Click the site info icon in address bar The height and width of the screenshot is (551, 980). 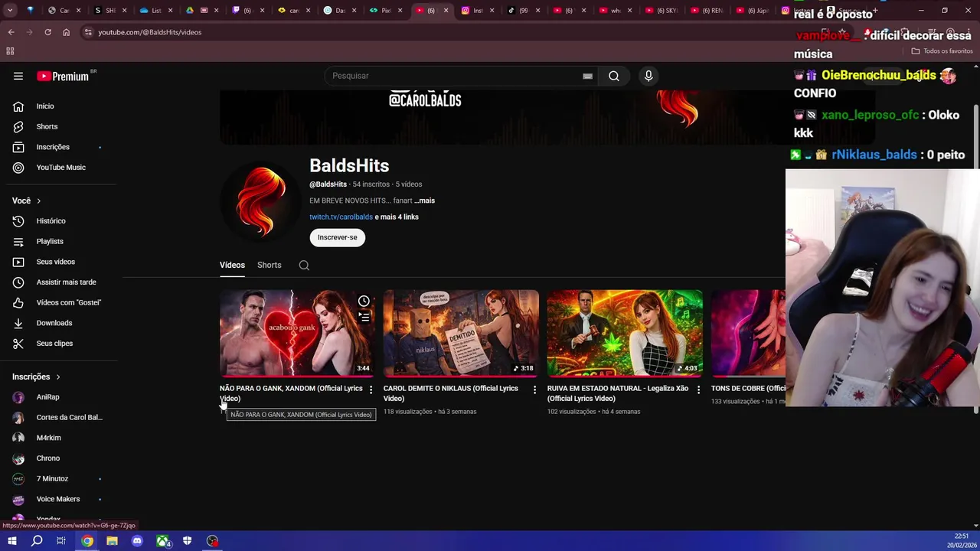coord(88,32)
